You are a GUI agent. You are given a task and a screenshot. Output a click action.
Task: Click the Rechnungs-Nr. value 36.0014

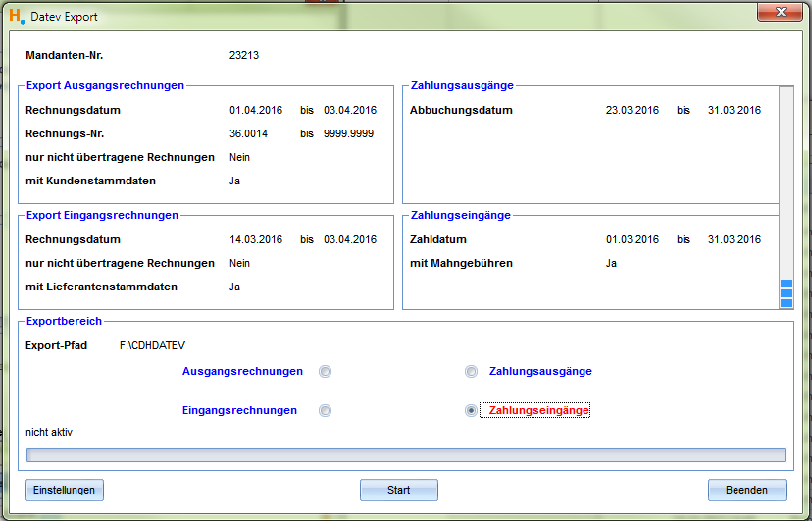coord(248,133)
